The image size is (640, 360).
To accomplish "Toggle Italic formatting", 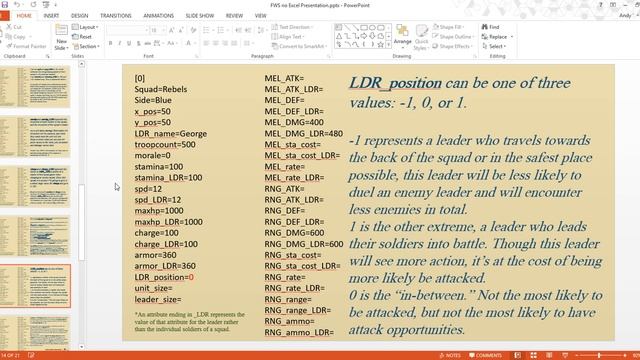I will coord(120,43).
